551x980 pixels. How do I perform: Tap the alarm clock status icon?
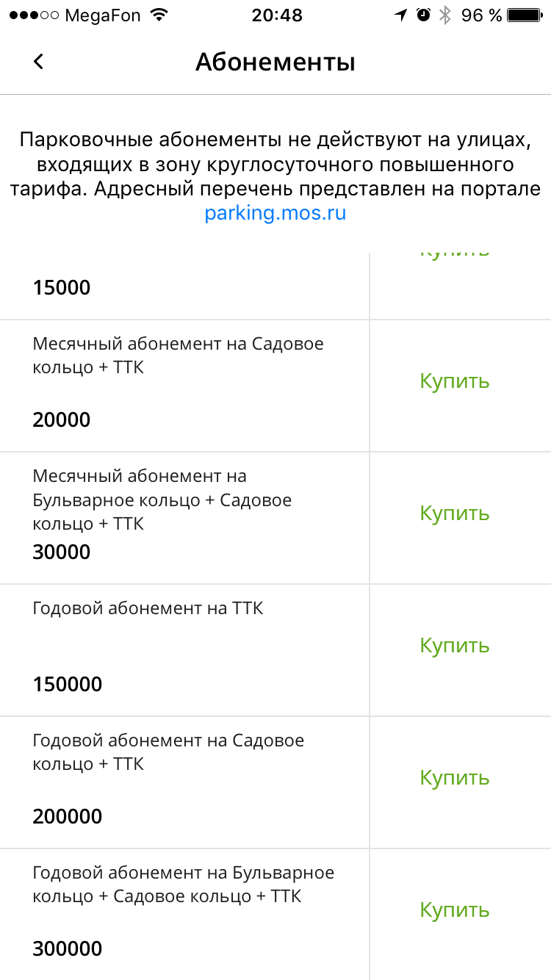click(x=423, y=15)
